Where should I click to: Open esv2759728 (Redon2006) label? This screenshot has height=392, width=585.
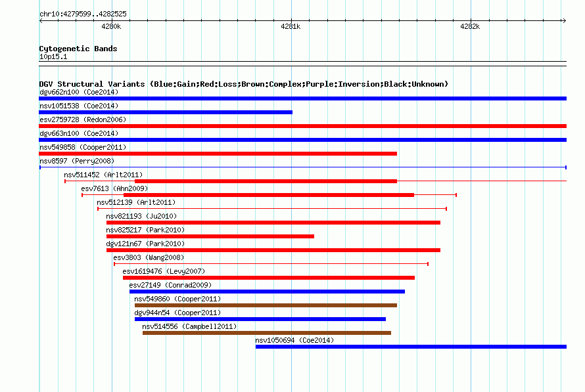83,120
